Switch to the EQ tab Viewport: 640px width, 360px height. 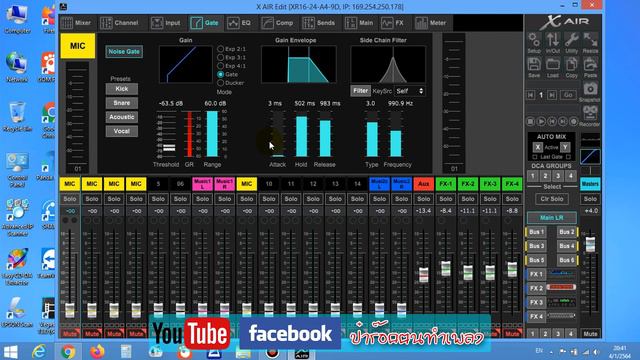239,23
